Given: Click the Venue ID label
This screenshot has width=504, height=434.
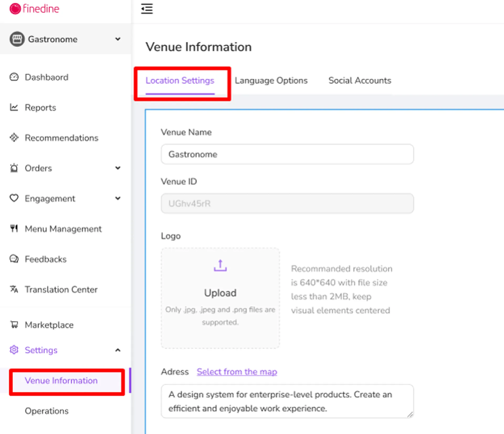Looking at the screenshot, I should point(179,181).
